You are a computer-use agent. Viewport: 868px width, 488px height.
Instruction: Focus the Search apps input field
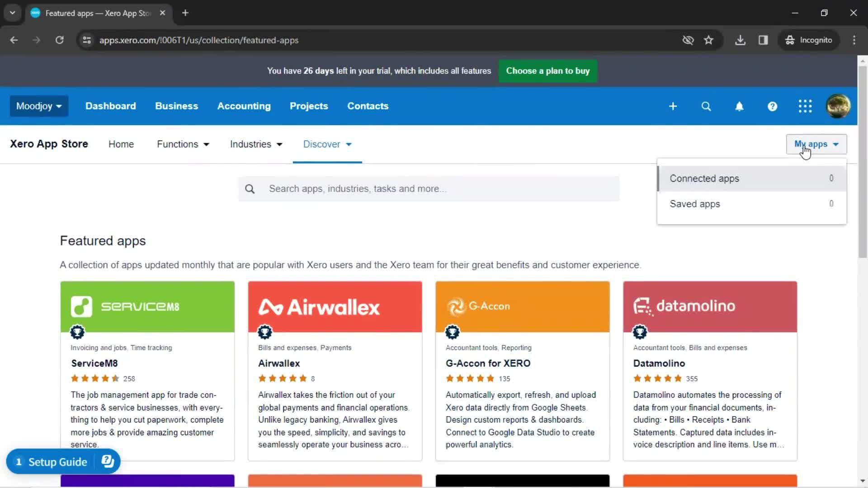pos(429,189)
